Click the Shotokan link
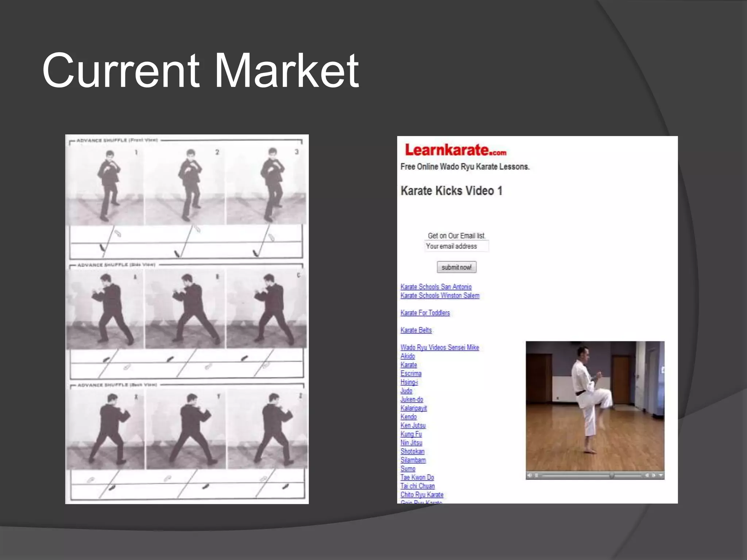Viewport: 747px width, 560px height. [413, 451]
